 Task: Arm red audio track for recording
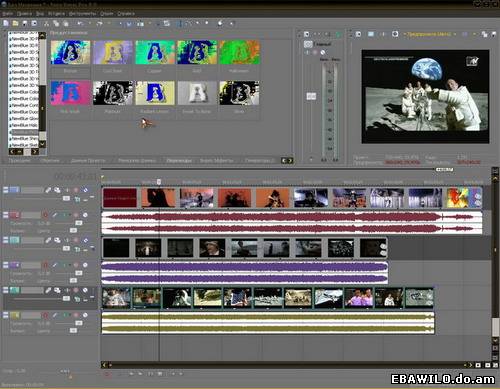45,215
